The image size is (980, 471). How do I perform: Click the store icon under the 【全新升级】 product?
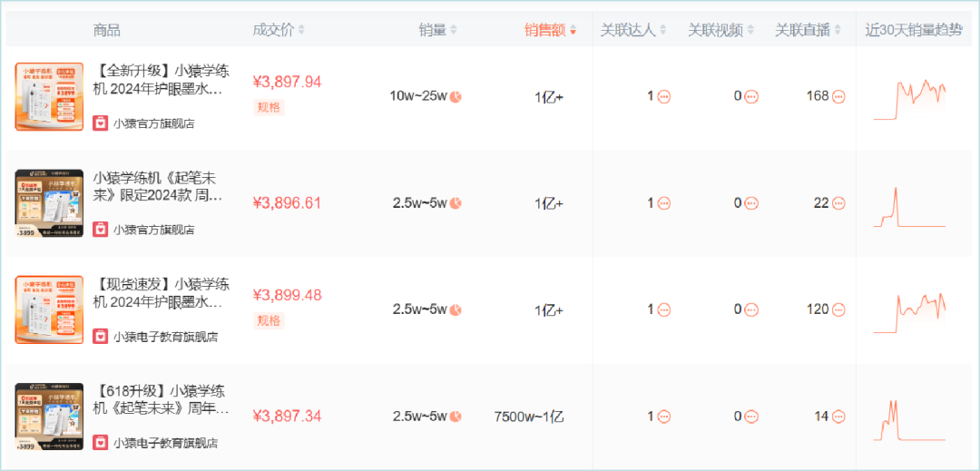point(101,123)
